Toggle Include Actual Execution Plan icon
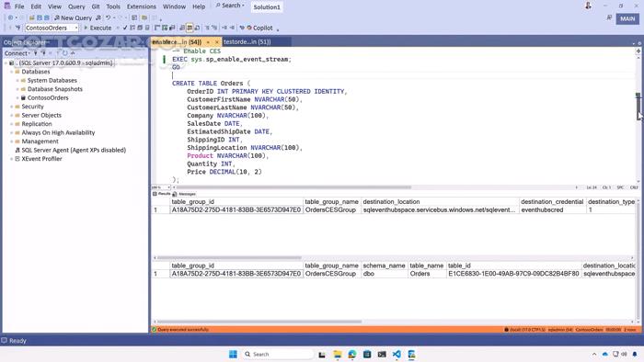Viewport: 644px width, 362px height. tap(157, 28)
